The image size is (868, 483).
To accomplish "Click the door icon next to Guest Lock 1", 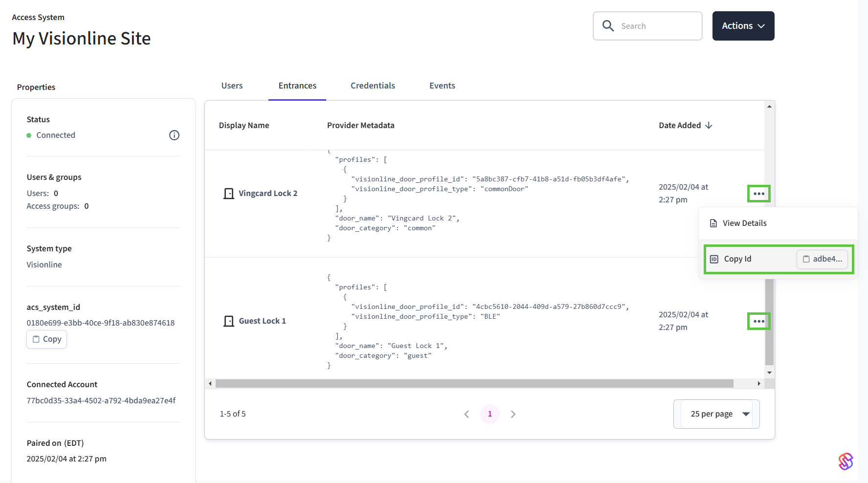I will point(228,321).
